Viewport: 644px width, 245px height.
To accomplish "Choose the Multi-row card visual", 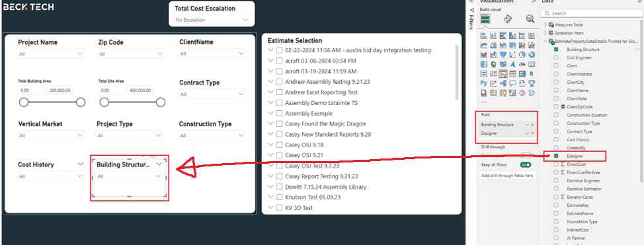I will (484, 74).
